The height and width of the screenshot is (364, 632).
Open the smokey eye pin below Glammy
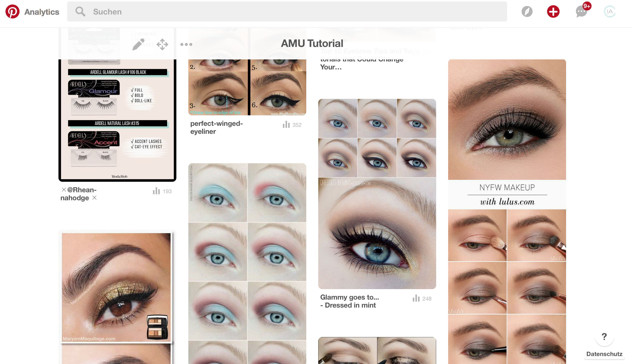click(377, 351)
